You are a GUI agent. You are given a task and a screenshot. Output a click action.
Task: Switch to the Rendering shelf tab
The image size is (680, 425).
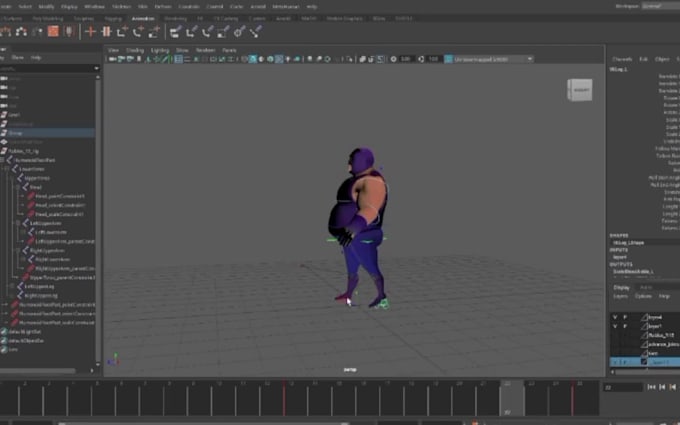pos(175,19)
